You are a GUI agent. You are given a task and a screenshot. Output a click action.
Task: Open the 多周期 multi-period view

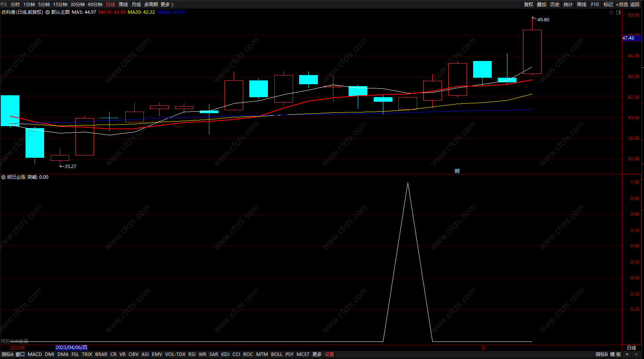pyautogui.click(x=151, y=5)
